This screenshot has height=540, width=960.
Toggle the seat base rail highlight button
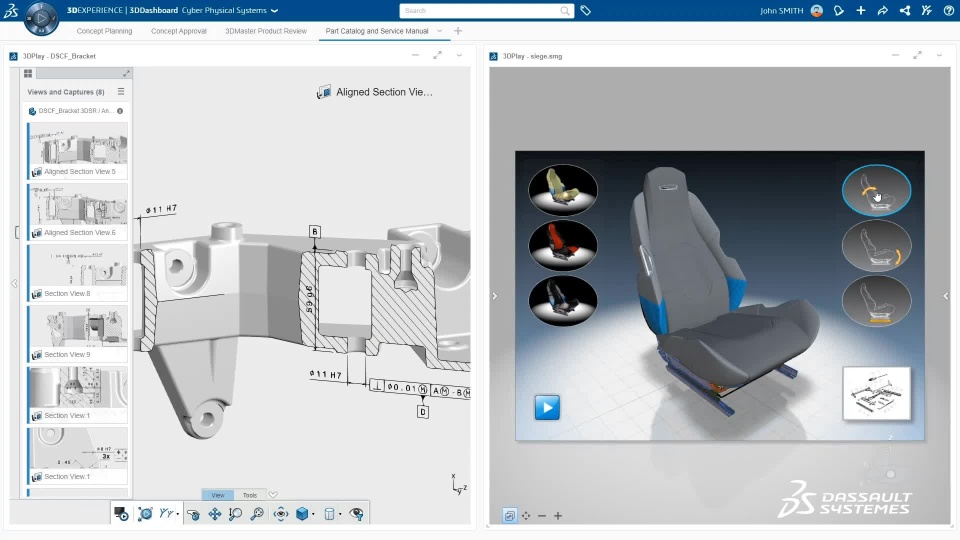(x=876, y=300)
